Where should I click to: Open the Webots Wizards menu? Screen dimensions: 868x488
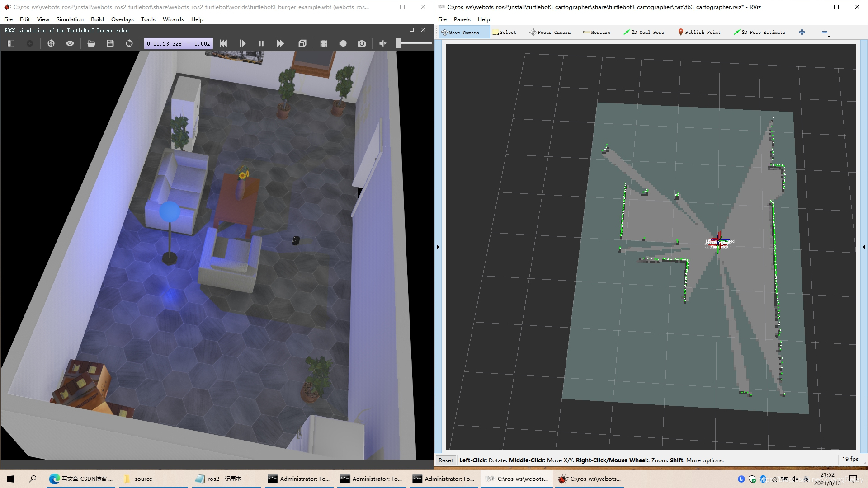coord(173,19)
